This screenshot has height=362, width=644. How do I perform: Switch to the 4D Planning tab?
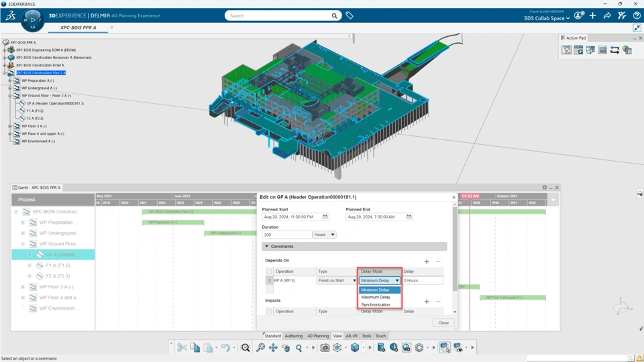click(318, 336)
